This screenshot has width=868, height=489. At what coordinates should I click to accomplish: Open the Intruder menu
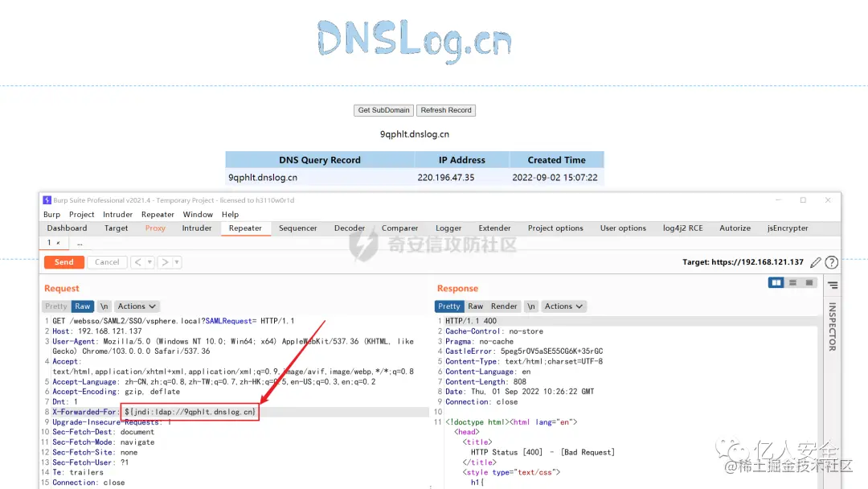pyautogui.click(x=117, y=214)
